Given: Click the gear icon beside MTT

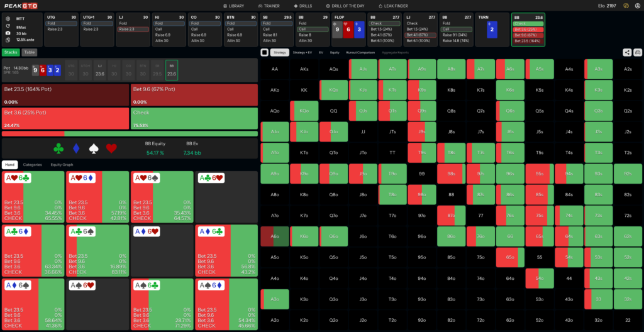Looking at the screenshot, I should [8, 18].
